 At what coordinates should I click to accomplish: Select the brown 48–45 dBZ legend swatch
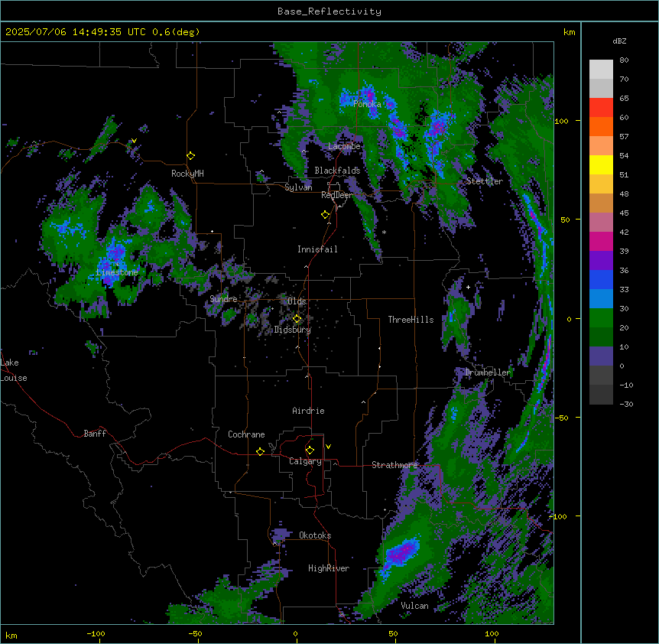tap(601, 203)
